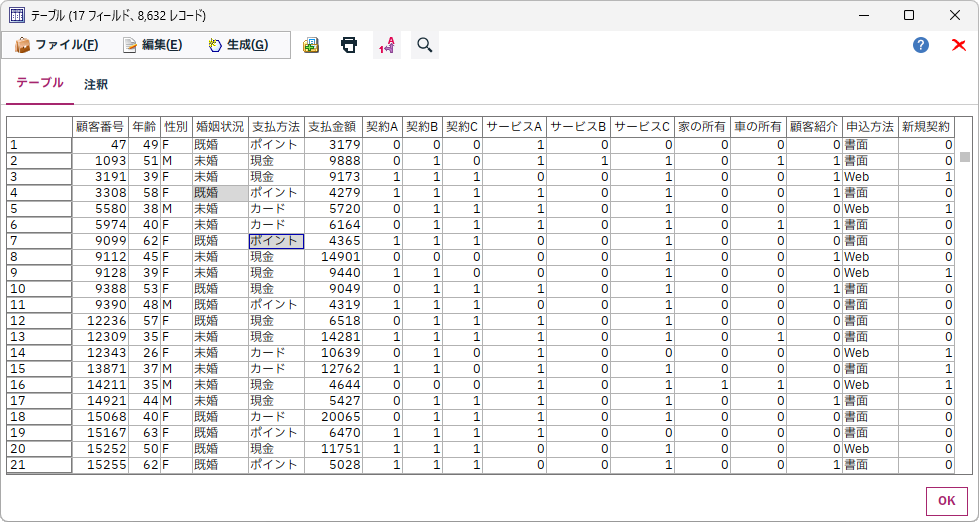Select the 新規契約 column header
Image resolution: width=979 pixels, height=522 pixels.
(x=926, y=127)
